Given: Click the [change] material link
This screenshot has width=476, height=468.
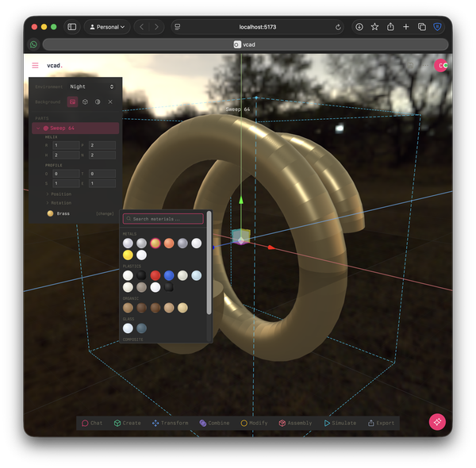Looking at the screenshot, I should (105, 213).
